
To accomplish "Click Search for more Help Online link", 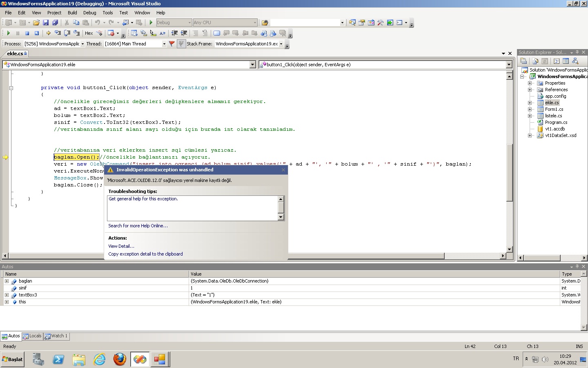I will coord(138,226).
